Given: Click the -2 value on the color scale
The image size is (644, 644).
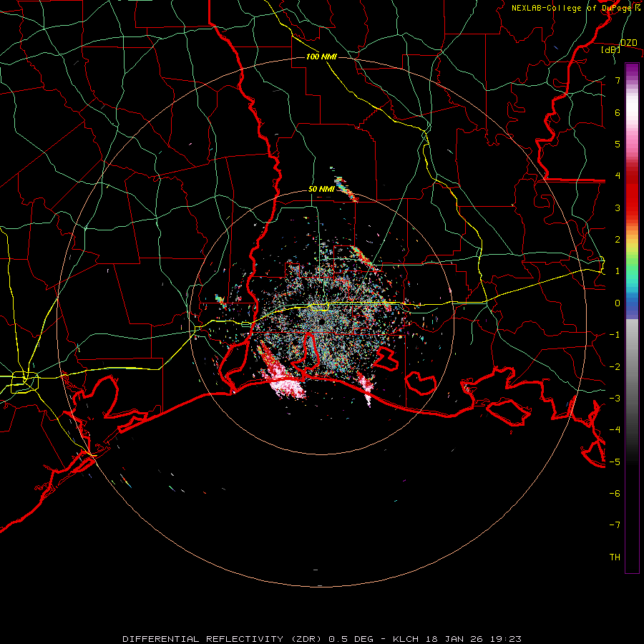Looking at the screenshot, I should pyautogui.click(x=615, y=367).
